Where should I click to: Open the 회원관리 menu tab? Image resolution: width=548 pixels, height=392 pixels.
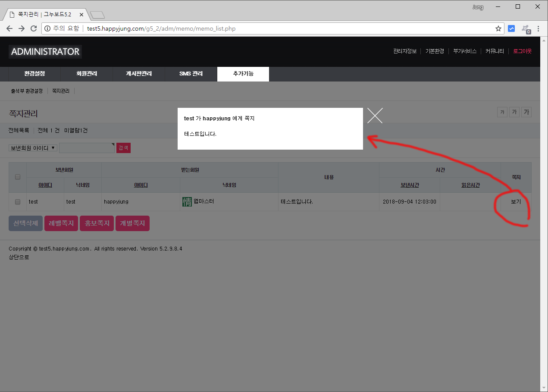tap(87, 74)
